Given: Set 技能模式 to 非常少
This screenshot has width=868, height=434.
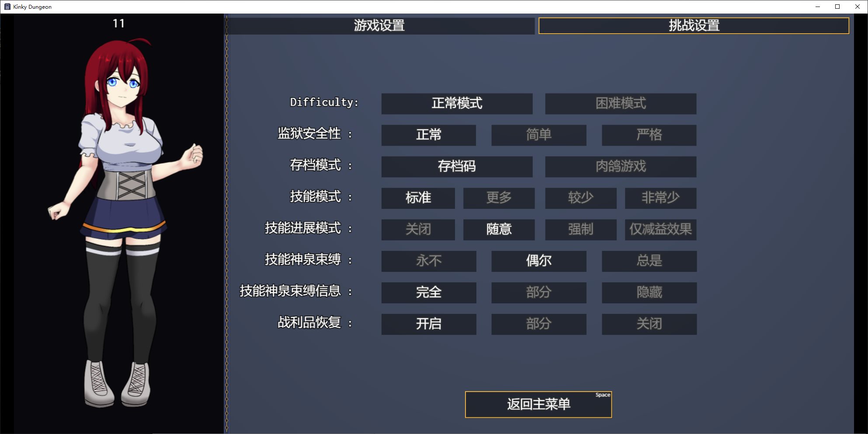Looking at the screenshot, I should [660, 198].
